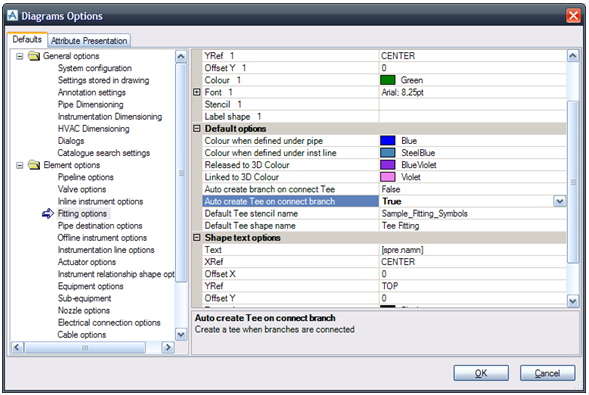Click the [spre.namn] Text value cell

click(x=473, y=250)
